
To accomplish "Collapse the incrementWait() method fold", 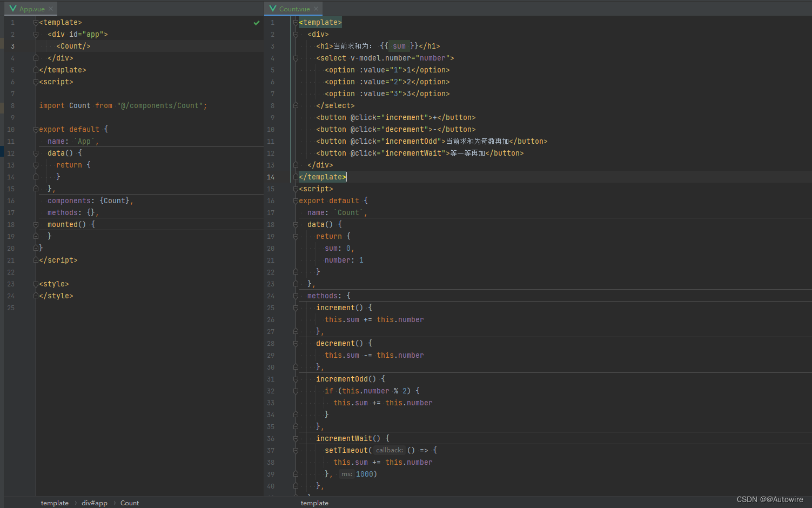I will 296,438.
